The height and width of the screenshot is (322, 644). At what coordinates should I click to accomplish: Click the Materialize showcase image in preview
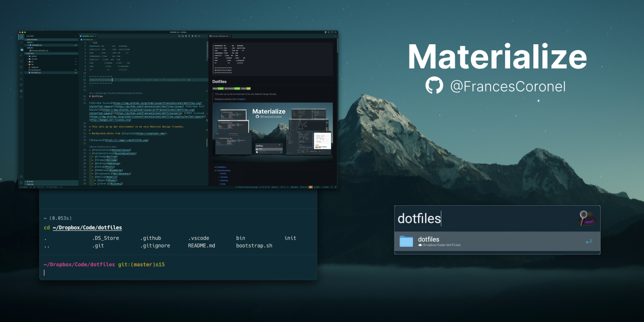tap(272, 131)
